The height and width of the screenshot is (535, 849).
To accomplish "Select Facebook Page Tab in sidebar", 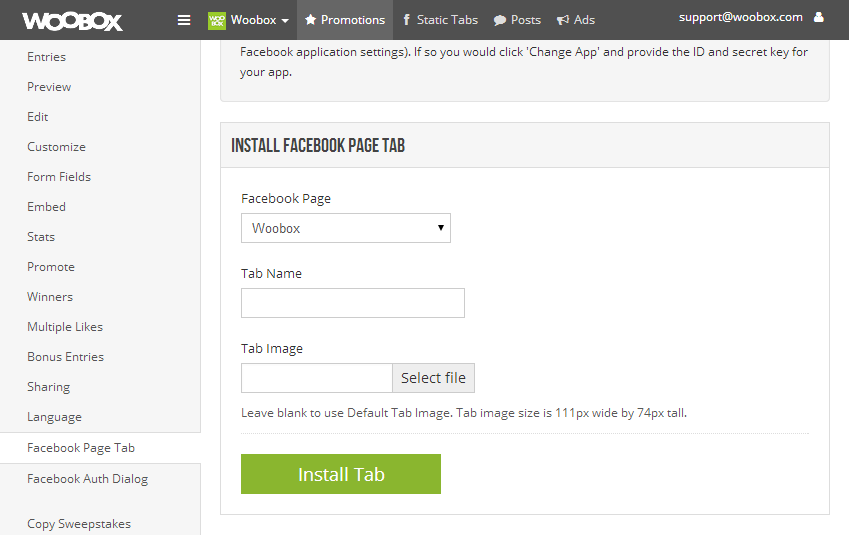I will pos(81,448).
